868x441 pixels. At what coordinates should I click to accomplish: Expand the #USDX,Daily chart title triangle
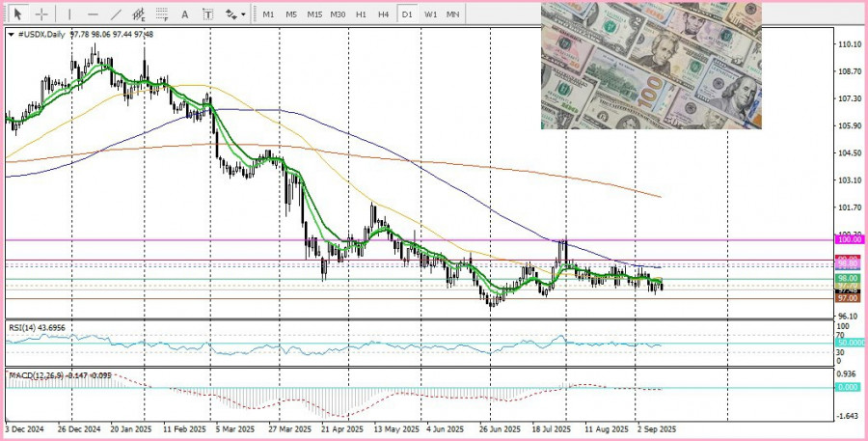(11, 35)
